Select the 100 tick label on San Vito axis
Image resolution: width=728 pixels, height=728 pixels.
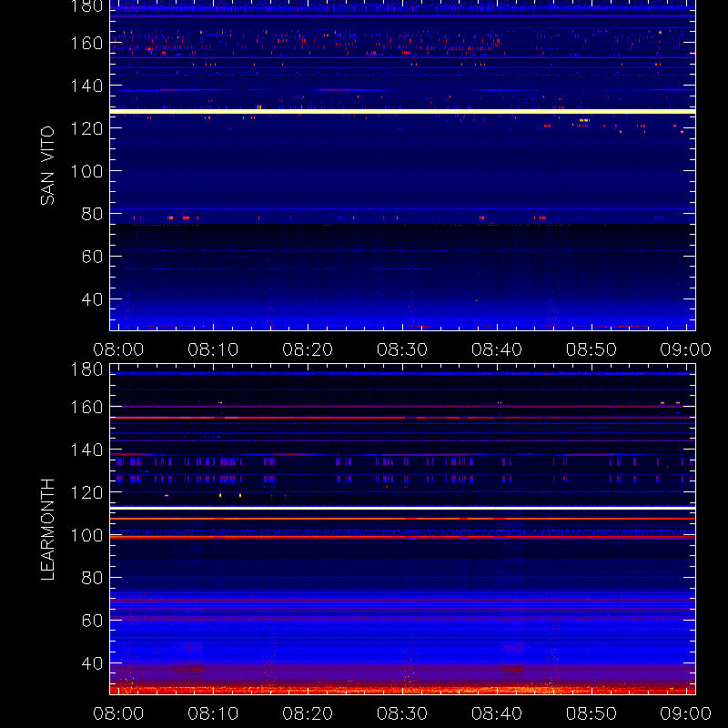tap(86, 171)
